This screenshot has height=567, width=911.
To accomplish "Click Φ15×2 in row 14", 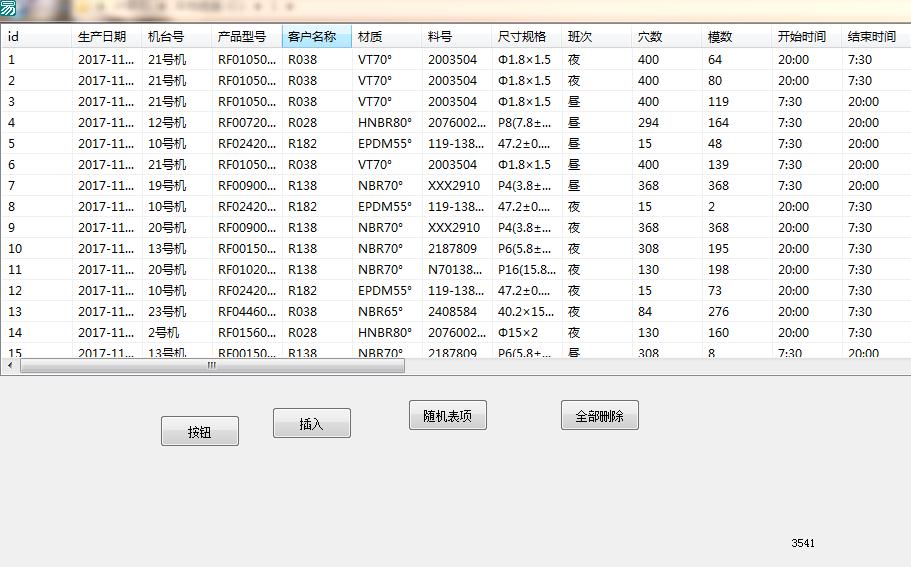I will tap(518, 332).
